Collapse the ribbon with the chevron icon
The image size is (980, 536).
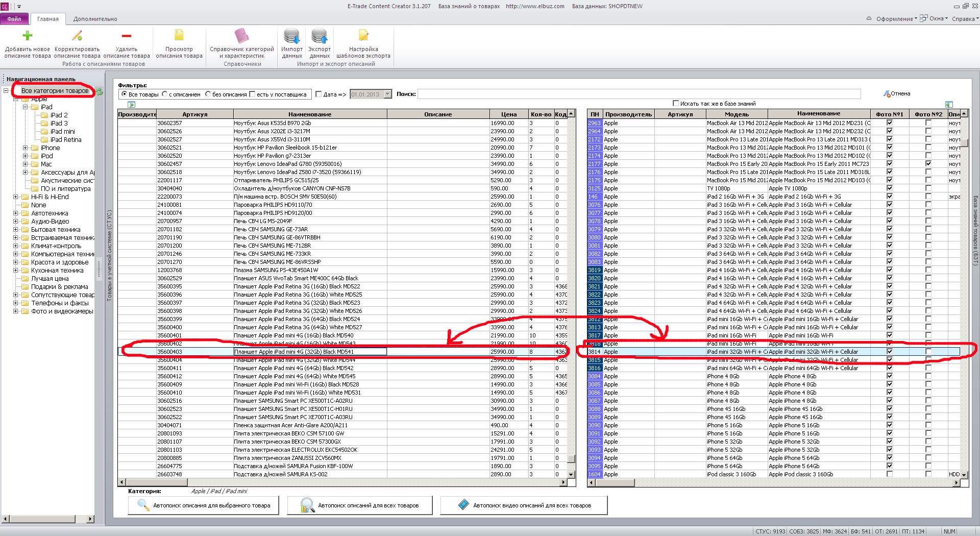point(869,19)
